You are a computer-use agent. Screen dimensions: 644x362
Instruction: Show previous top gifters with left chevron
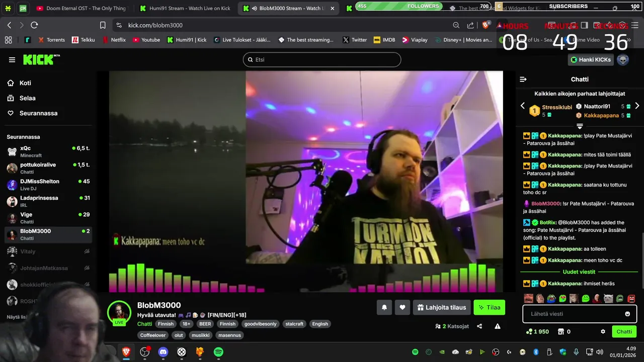[522, 106]
